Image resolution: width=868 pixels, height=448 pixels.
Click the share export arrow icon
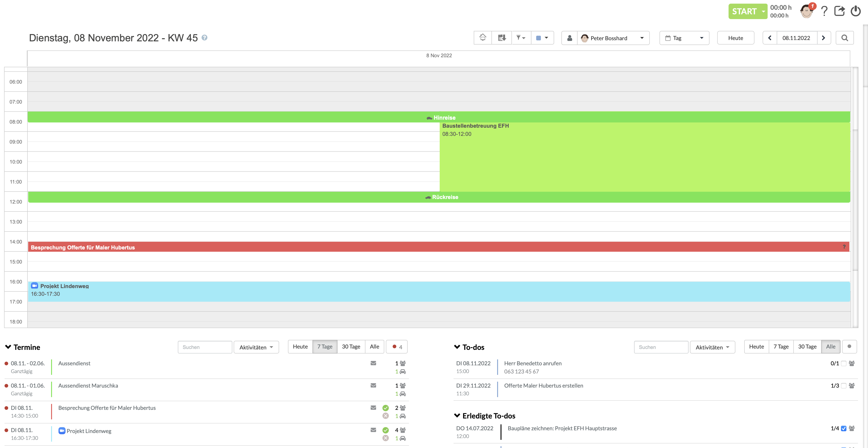[x=839, y=11]
